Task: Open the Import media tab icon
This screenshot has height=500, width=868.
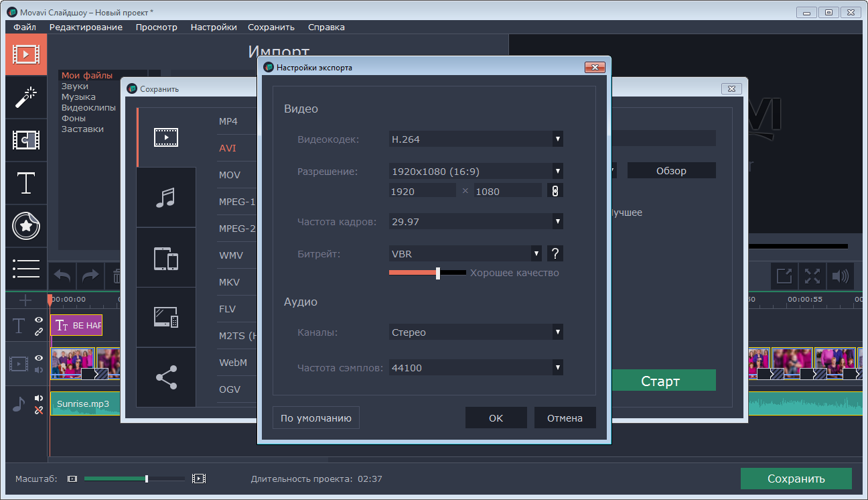Action: click(x=26, y=54)
